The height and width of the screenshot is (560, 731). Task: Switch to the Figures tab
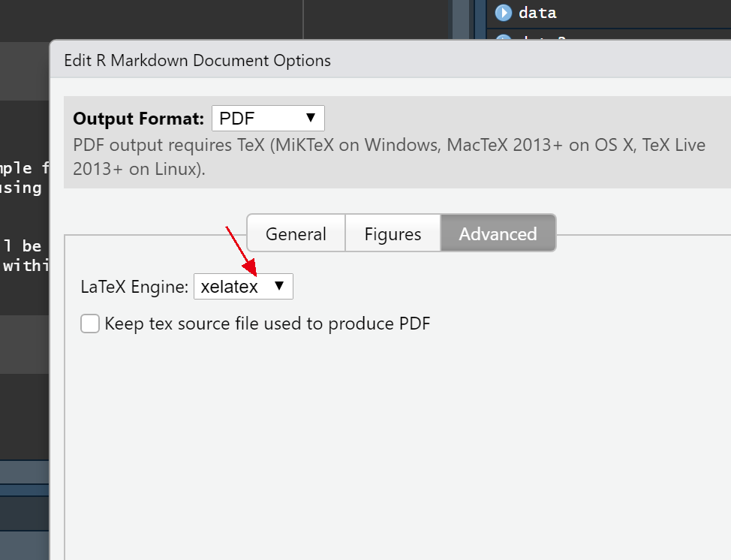[x=393, y=233]
